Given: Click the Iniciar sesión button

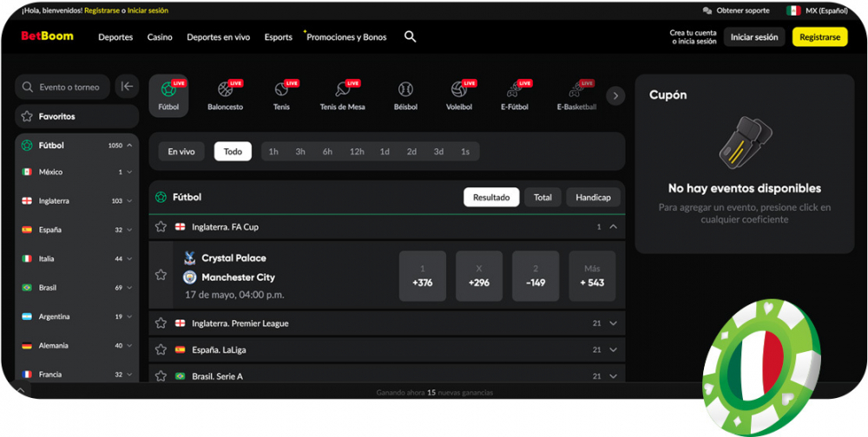Looking at the screenshot, I should [x=754, y=37].
